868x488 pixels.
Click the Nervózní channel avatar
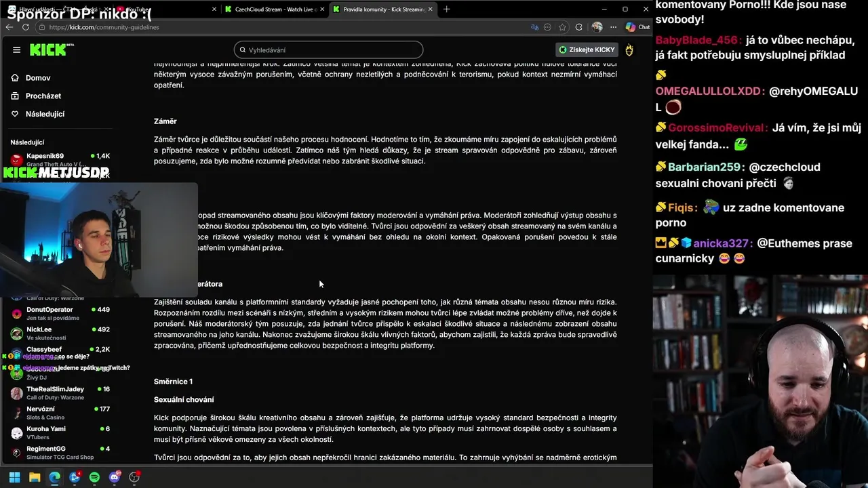click(x=16, y=413)
